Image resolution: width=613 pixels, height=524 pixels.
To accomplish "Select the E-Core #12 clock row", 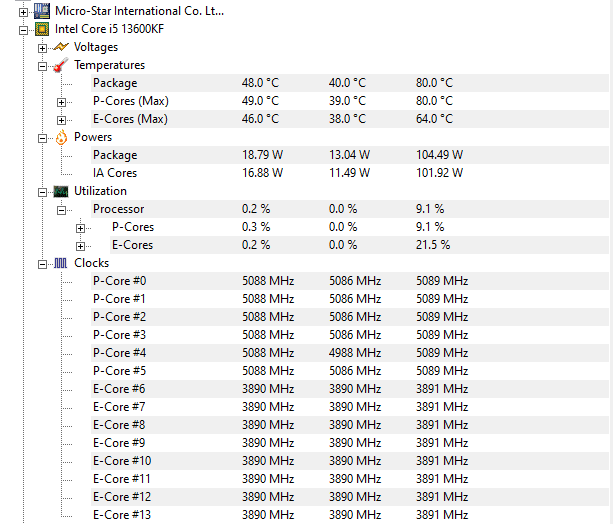I will pos(350,497).
